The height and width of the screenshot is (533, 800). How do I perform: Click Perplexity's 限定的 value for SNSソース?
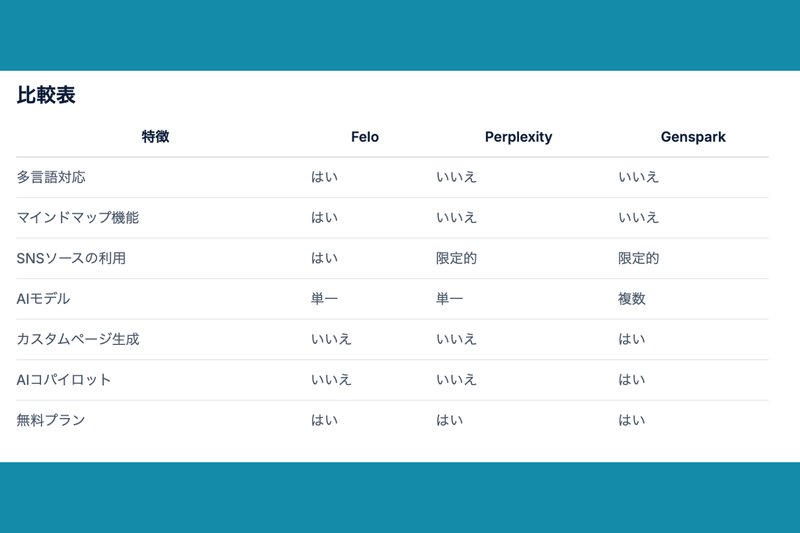[x=456, y=258]
